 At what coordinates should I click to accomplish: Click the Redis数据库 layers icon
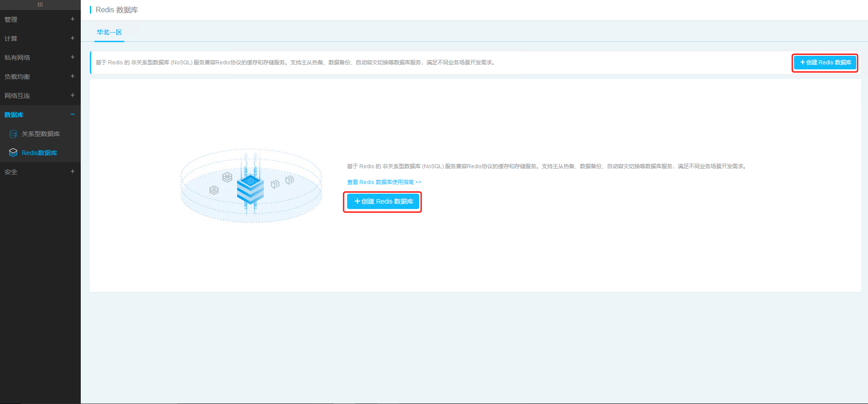tap(13, 153)
